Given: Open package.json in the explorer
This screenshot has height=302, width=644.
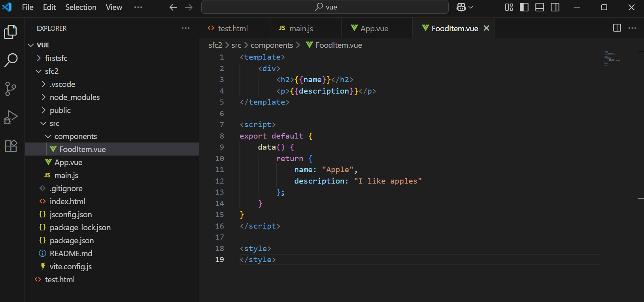Looking at the screenshot, I should pos(72,240).
